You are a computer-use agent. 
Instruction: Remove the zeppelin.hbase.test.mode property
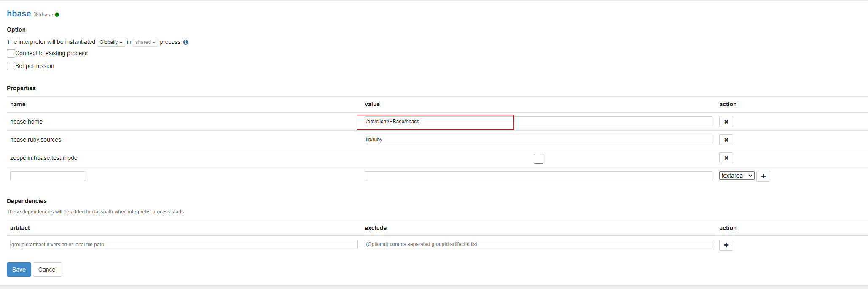[726, 158]
